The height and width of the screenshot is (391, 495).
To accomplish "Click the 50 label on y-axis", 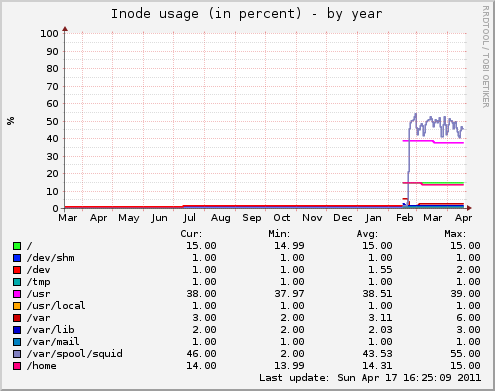I will [x=52, y=122].
